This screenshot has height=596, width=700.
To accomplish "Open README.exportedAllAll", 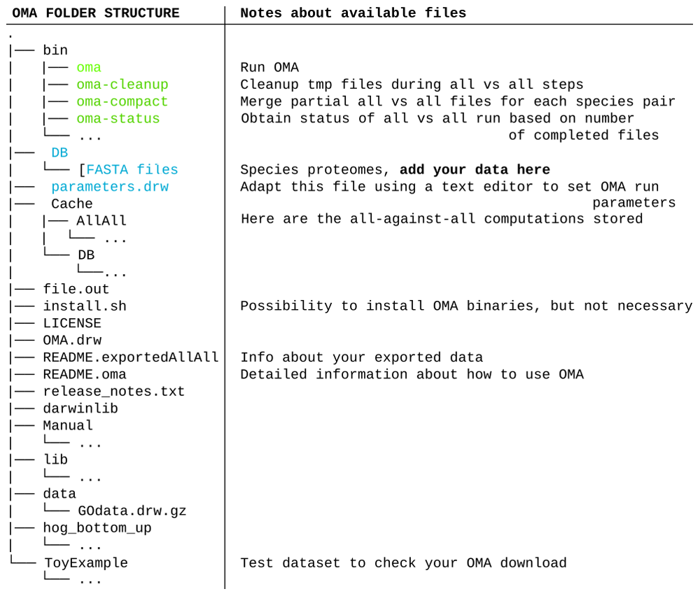I will pyautogui.click(x=131, y=357).
